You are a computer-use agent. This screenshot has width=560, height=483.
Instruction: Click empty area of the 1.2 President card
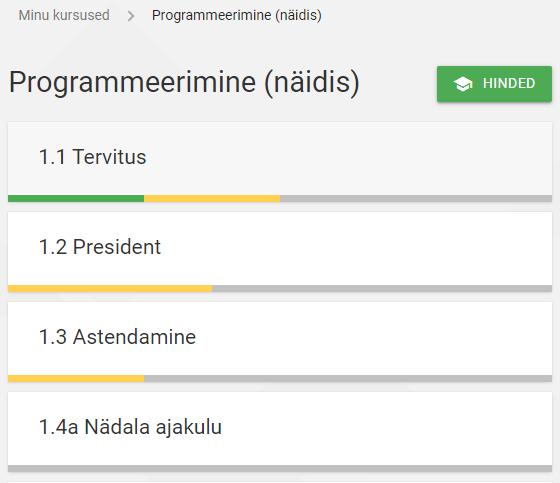tap(357, 249)
